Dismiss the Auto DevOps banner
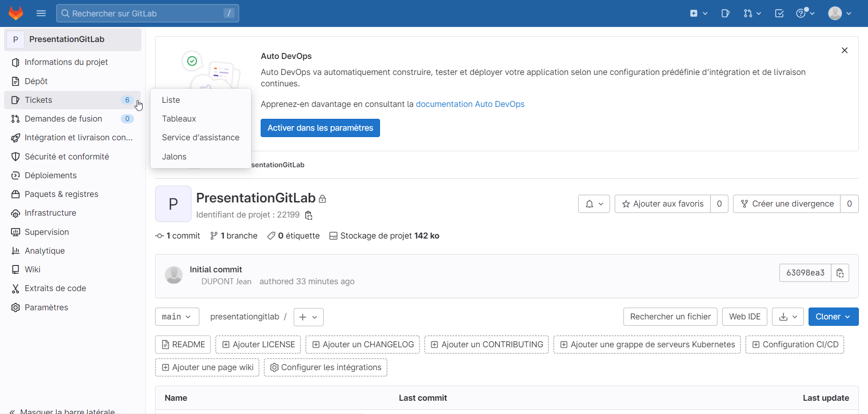This screenshot has width=868, height=414. coord(845,50)
